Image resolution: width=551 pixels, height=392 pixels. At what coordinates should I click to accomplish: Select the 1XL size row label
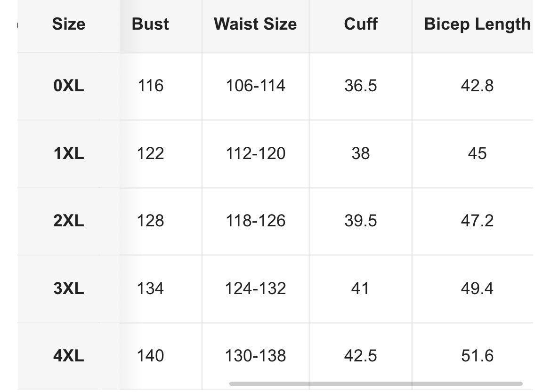[x=69, y=153]
